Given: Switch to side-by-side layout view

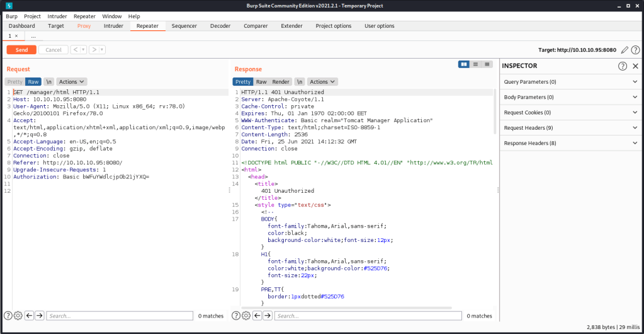Looking at the screenshot, I should [464, 64].
